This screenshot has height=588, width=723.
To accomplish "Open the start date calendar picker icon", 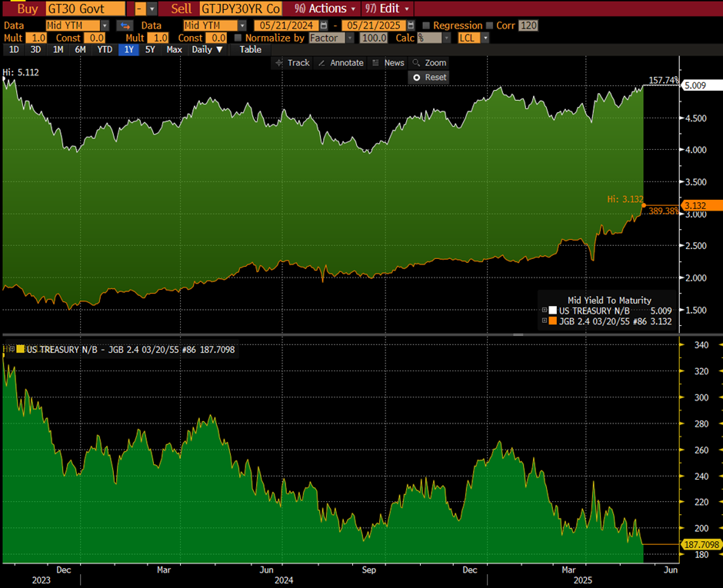I will click(x=324, y=25).
